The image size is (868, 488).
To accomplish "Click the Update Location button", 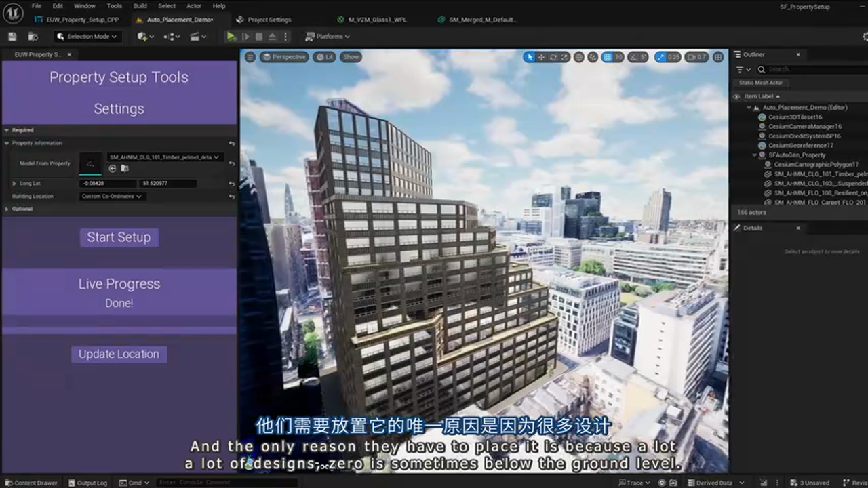I will [119, 354].
